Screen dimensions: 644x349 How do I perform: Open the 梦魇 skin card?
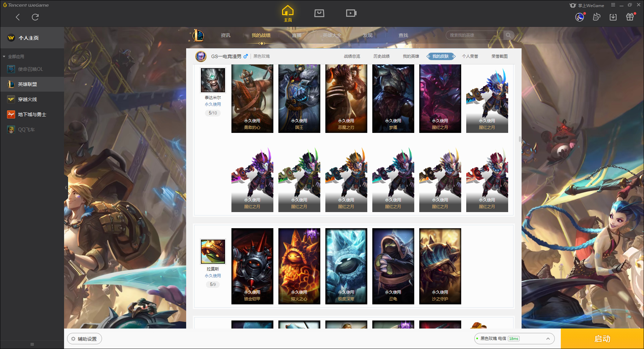(393, 99)
